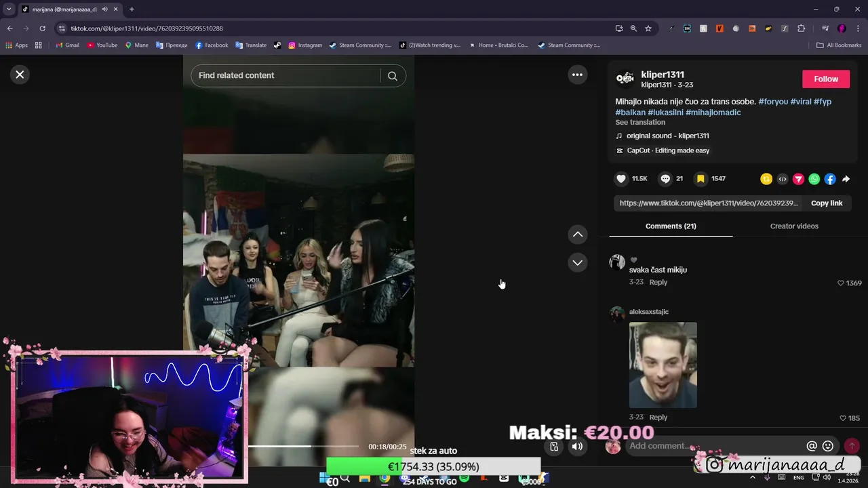This screenshot has width=868, height=488.
Task: View site information icon in address bar
Action: pos(62,28)
